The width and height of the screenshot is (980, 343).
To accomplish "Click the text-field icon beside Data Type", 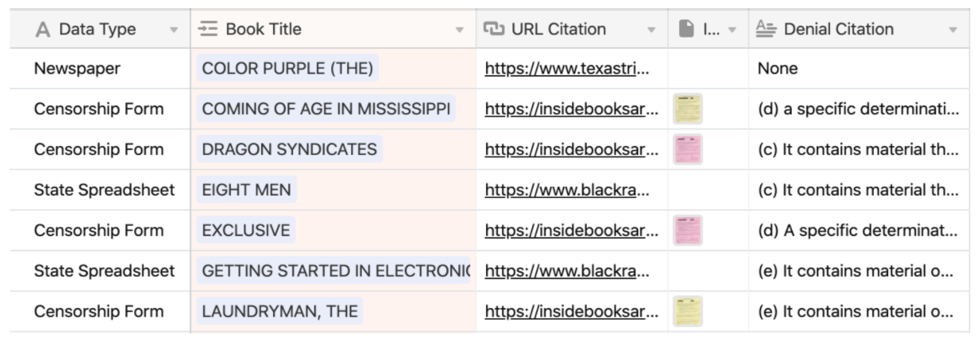I will (x=43, y=30).
